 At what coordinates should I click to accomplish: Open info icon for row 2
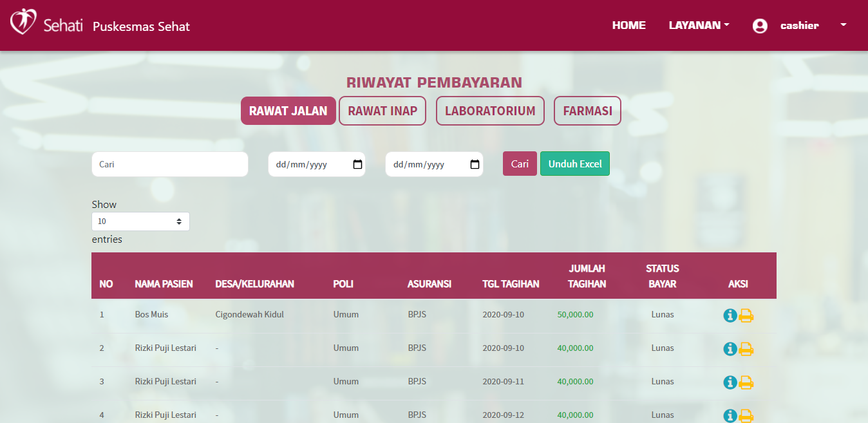(x=730, y=349)
